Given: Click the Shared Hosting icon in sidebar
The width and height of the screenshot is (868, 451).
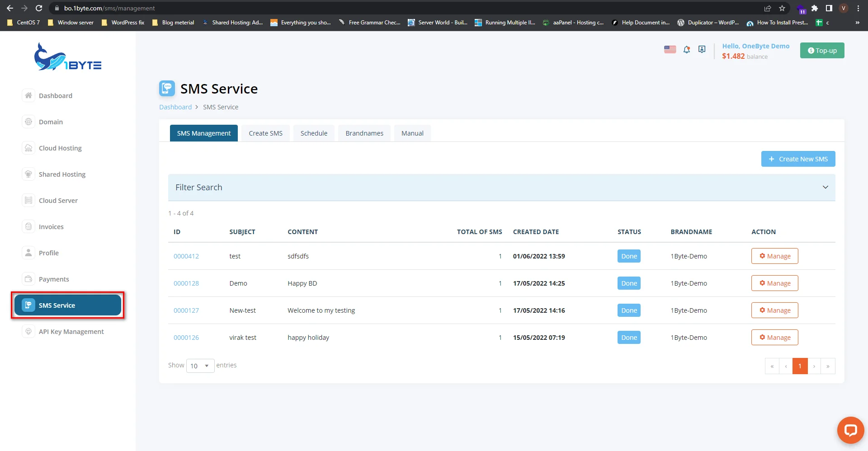Looking at the screenshot, I should (x=28, y=174).
